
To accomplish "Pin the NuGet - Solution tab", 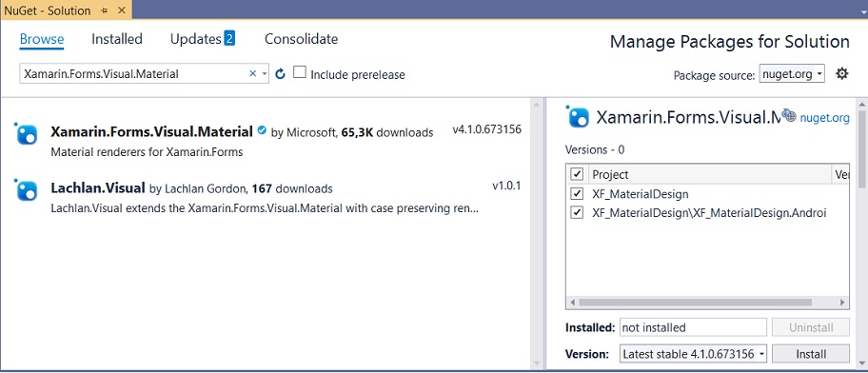I will click(105, 10).
